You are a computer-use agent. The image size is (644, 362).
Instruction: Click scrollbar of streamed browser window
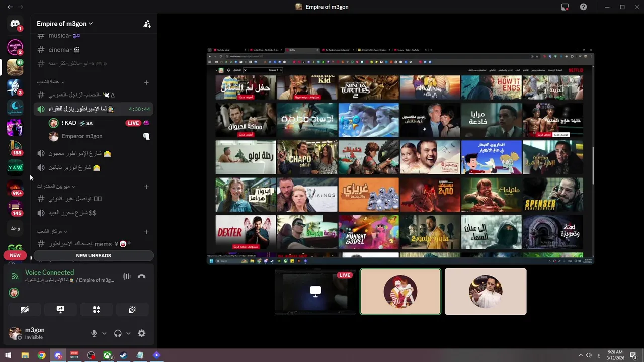[592, 165]
